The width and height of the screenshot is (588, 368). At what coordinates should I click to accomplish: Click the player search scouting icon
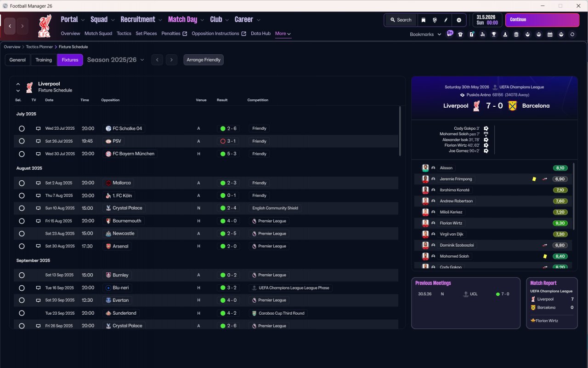[482, 34]
